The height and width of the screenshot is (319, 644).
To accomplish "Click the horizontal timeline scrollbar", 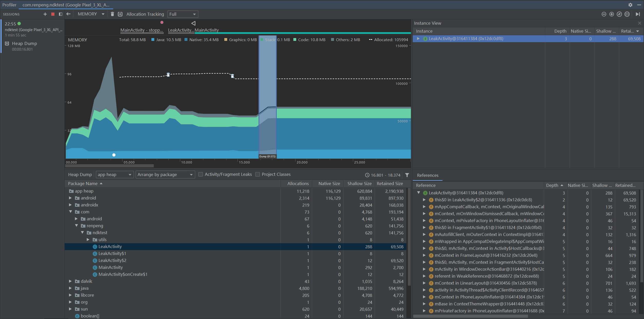I will [110, 166].
